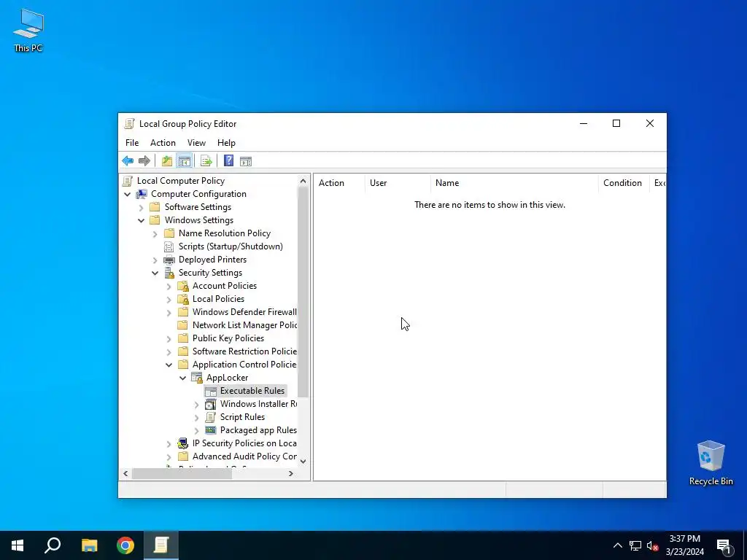
Task: Click the tree vertical scrollbar down arrow
Action: (303, 461)
